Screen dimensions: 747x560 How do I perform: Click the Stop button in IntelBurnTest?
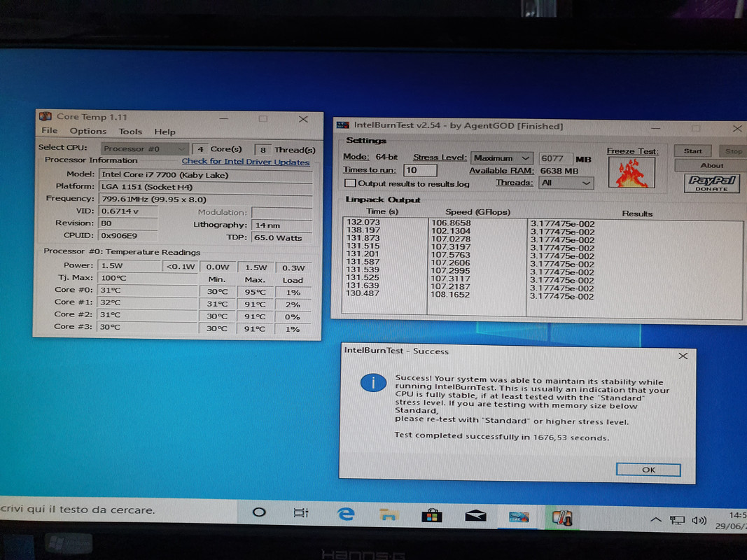[x=733, y=151]
